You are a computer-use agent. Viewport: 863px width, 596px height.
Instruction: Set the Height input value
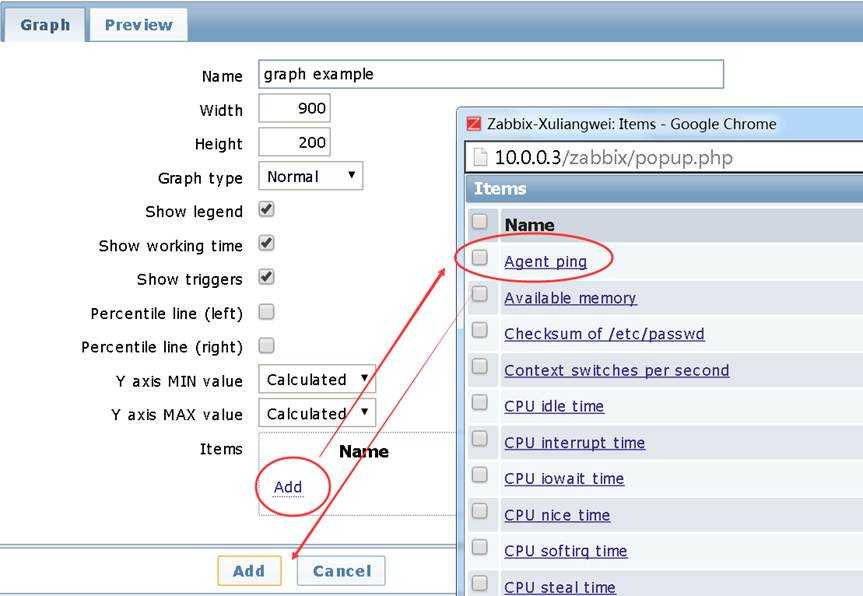(x=294, y=142)
